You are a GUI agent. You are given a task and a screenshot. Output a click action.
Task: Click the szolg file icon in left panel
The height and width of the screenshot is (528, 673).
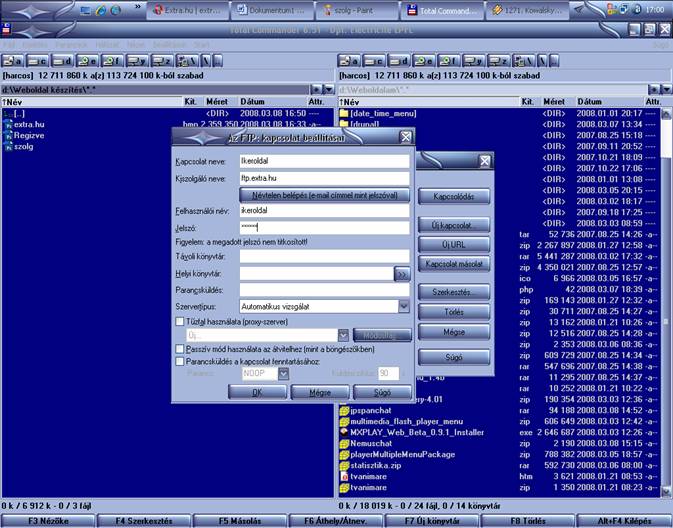click(7, 145)
